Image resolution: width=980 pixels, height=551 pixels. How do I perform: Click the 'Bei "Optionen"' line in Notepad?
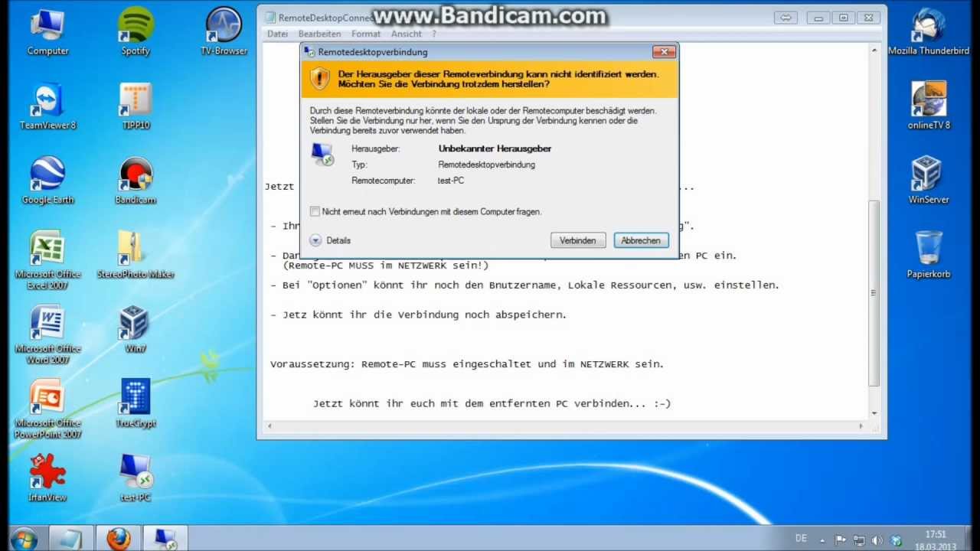[524, 285]
